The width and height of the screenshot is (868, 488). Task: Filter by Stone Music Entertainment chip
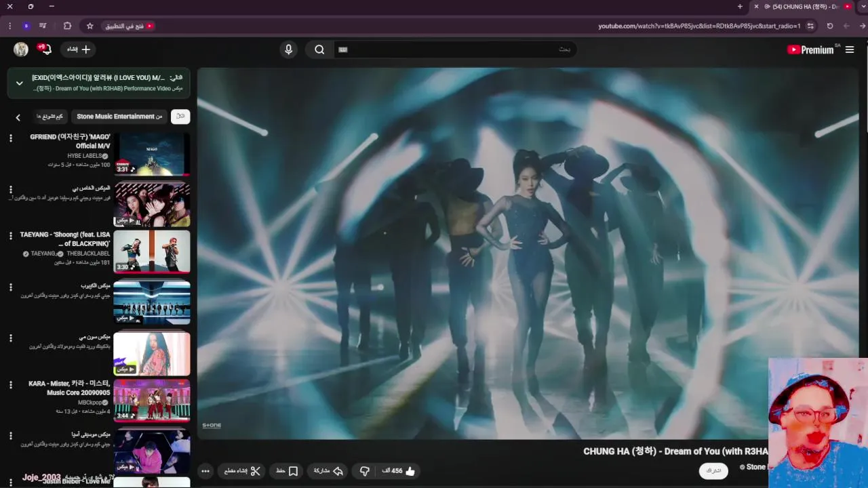click(119, 117)
